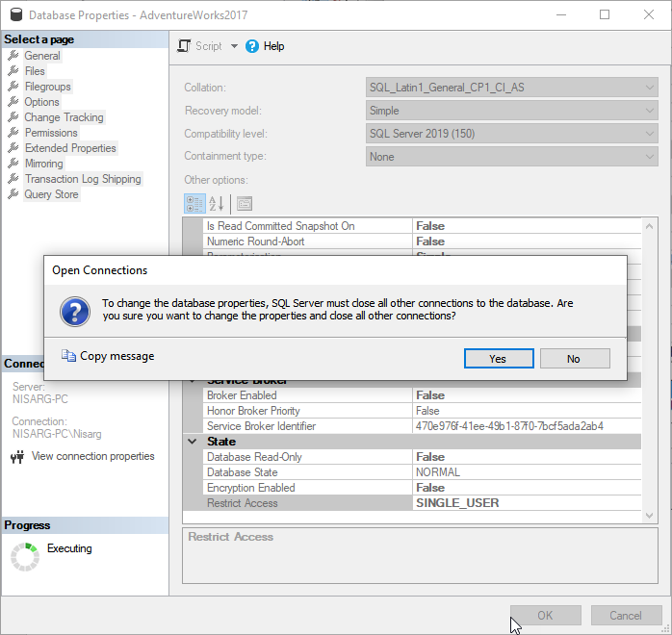This screenshot has width=672, height=635.
Task: Click wrench icon beside Options
Action: [x=13, y=101]
